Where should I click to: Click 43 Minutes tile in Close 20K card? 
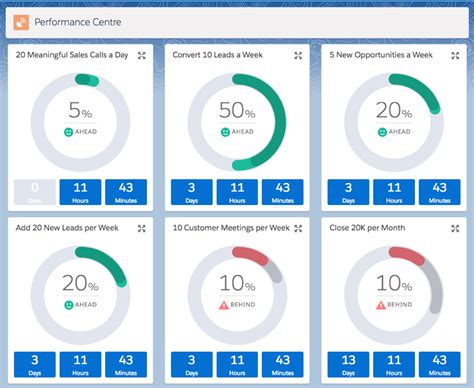[x=440, y=365]
